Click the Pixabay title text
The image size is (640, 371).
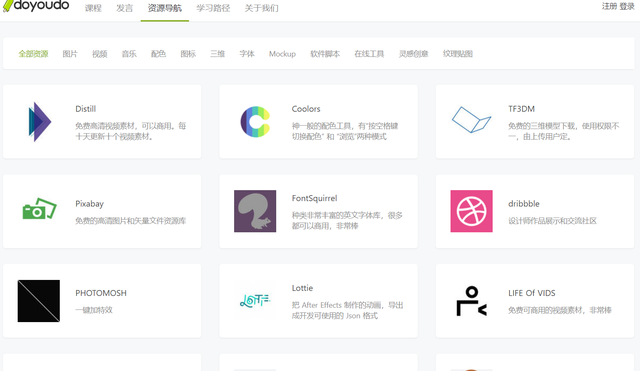[x=89, y=204]
